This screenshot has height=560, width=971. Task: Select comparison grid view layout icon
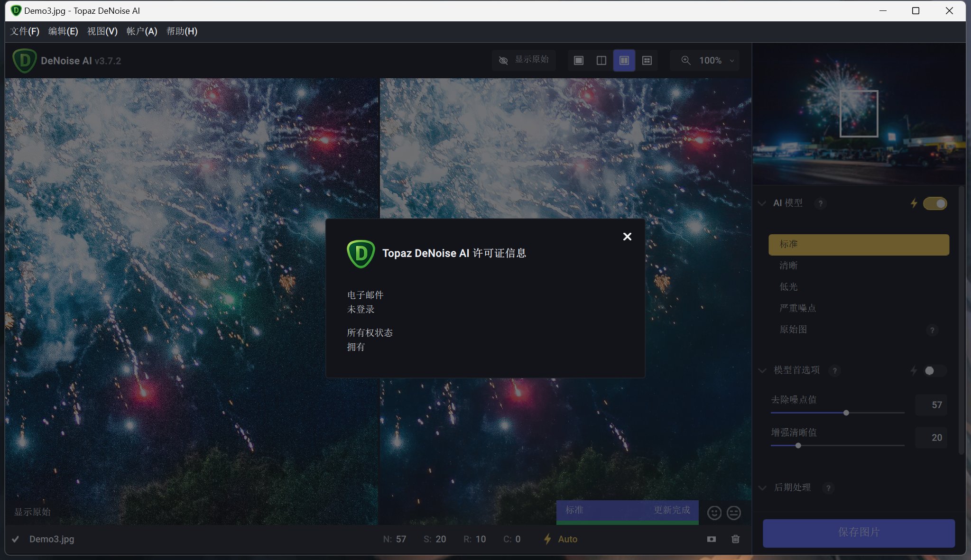point(647,60)
